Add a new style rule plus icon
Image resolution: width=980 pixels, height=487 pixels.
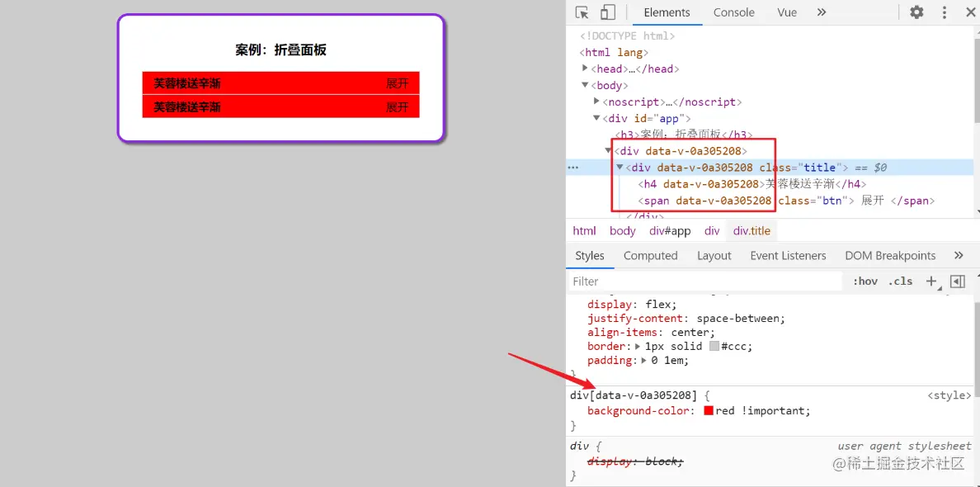[932, 281]
